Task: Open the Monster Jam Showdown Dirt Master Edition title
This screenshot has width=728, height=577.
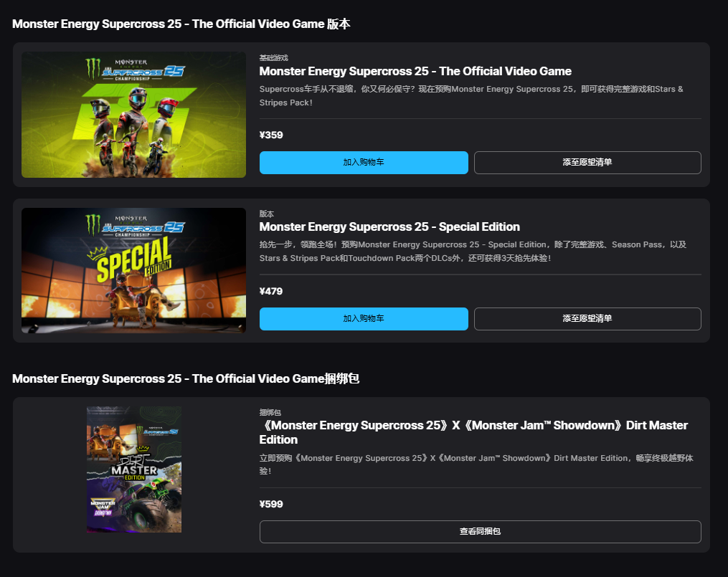Action: click(x=473, y=432)
